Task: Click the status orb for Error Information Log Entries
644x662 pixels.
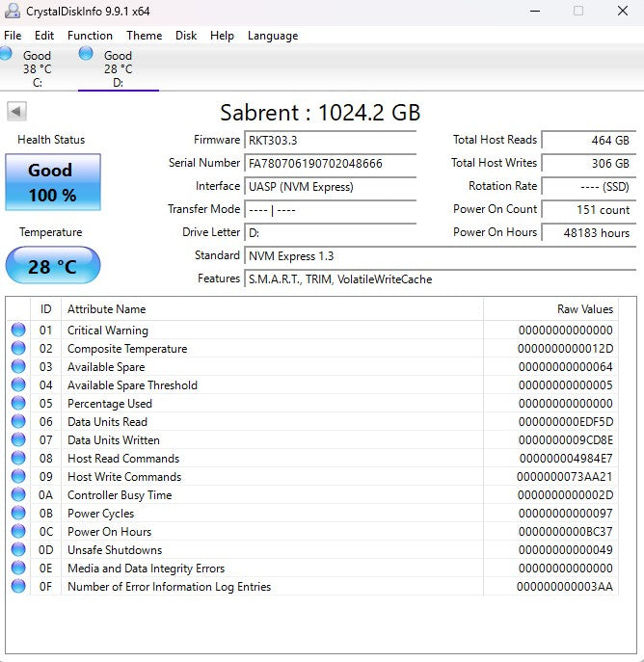Action: tap(18, 586)
